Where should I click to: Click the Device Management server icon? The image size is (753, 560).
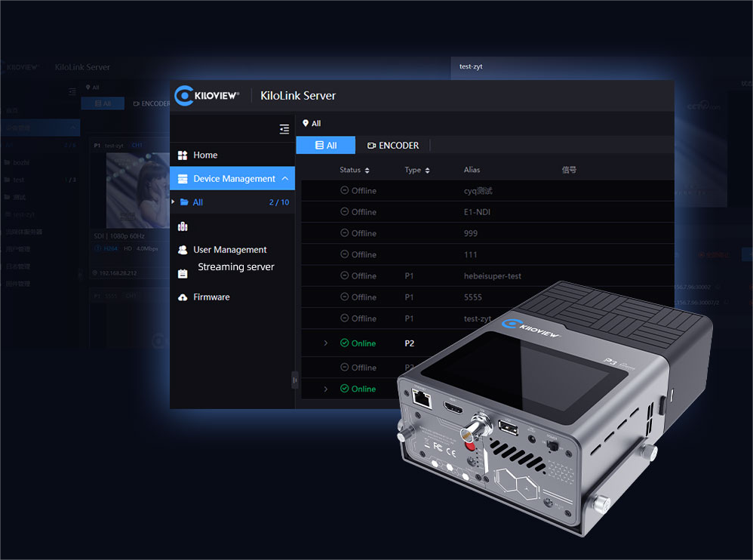[x=183, y=179]
